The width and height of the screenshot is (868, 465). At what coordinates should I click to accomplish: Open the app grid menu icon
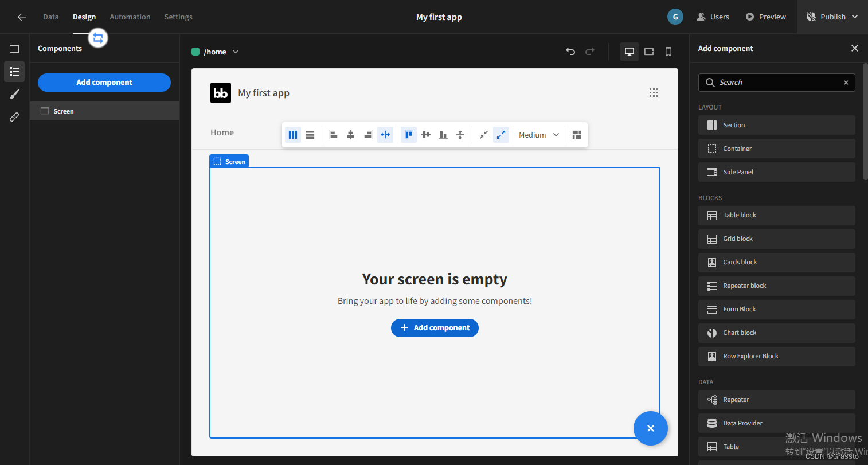click(654, 93)
